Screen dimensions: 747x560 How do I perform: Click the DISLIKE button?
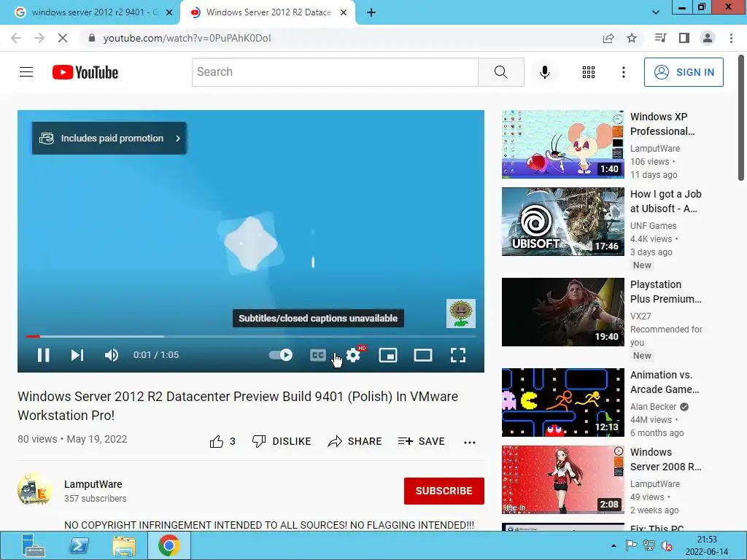click(x=282, y=441)
